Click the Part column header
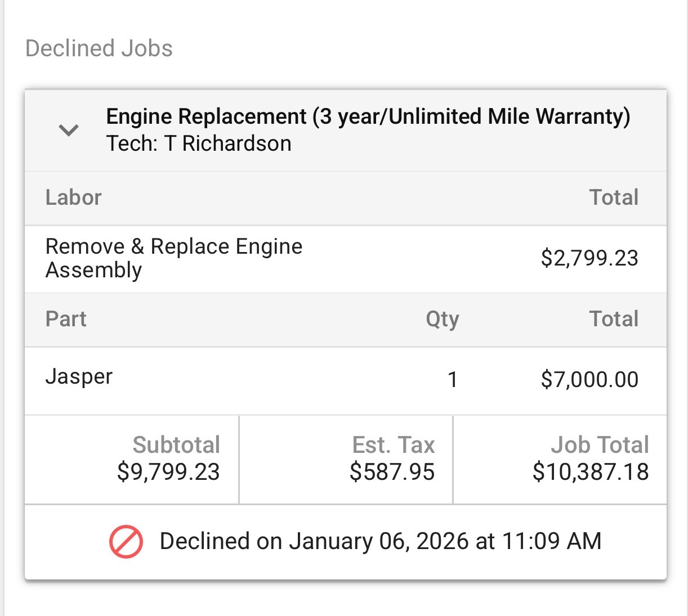This screenshot has width=688, height=616. (x=66, y=319)
